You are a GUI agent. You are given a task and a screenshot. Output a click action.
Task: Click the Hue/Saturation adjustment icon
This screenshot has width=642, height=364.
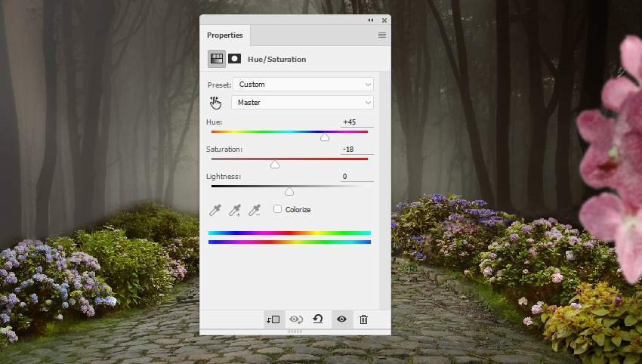217,59
